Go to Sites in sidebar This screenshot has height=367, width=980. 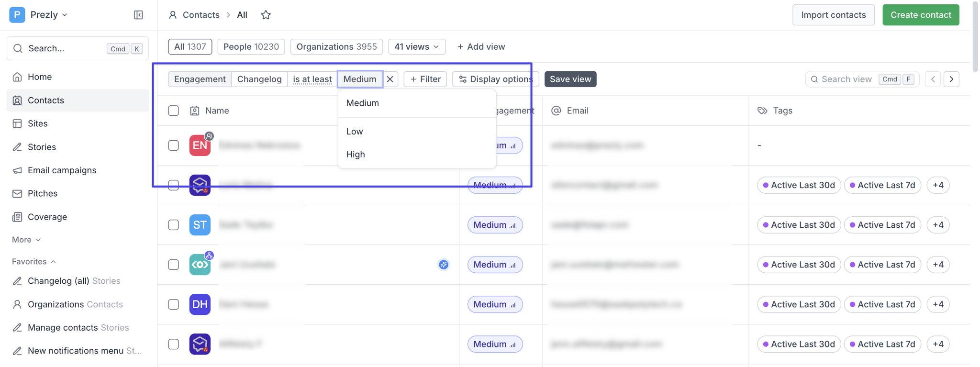(x=78, y=123)
